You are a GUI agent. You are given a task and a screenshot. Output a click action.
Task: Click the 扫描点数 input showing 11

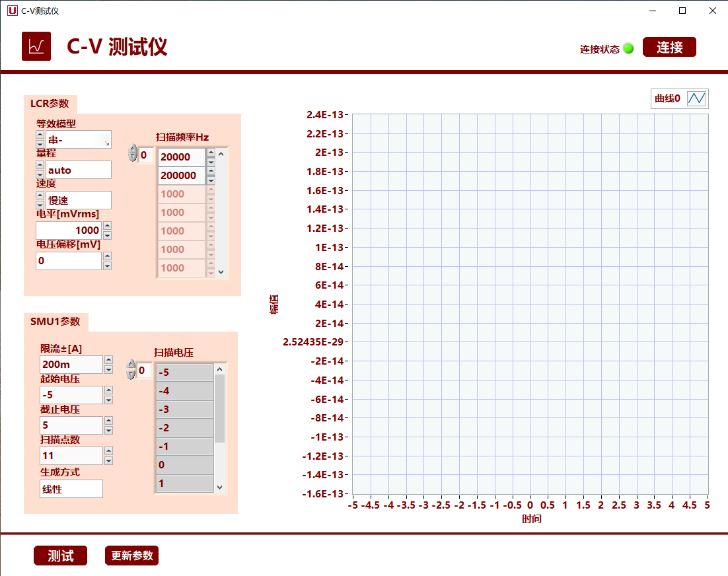pos(71,455)
